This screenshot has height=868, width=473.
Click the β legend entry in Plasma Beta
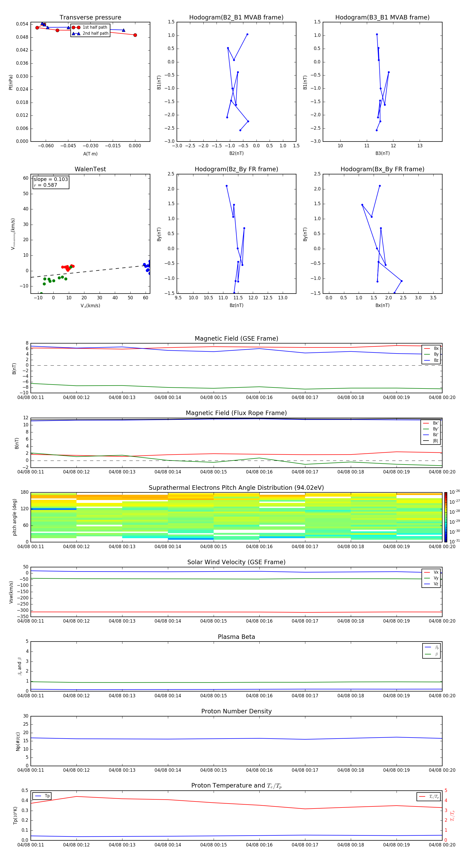point(431,654)
